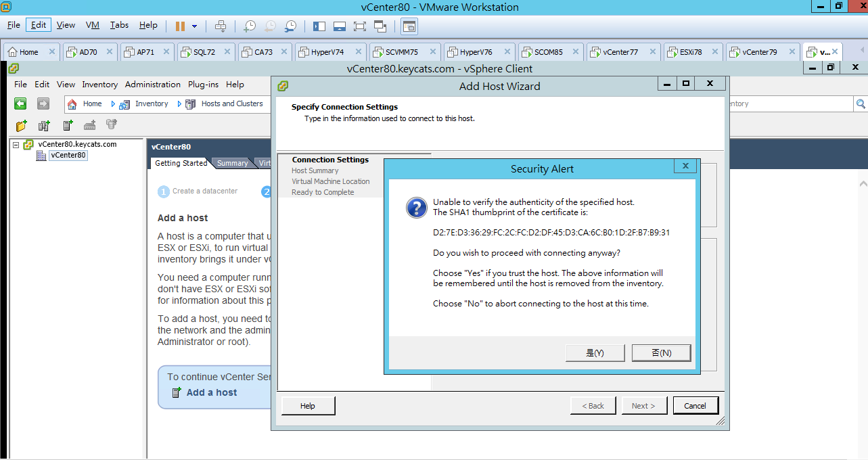Select vCenter80.keycats.com in inventory tree
Viewport: 868px width, 460px height.
[77, 144]
